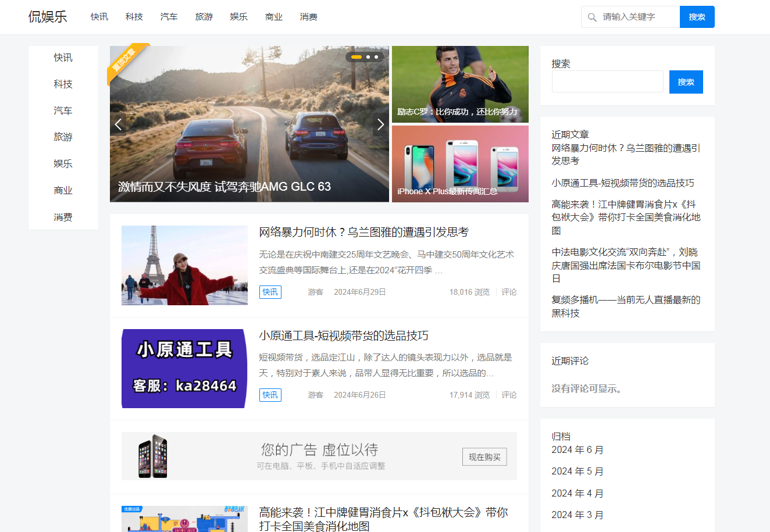Click the 18,016 浏览 view count
The width and height of the screenshot is (770, 532).
(x=469, y=292)
